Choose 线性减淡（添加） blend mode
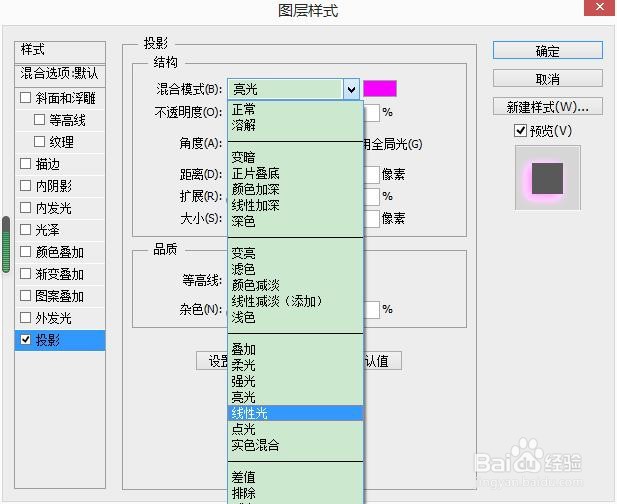This screenshot has height=504, width=617. (295, 301)
